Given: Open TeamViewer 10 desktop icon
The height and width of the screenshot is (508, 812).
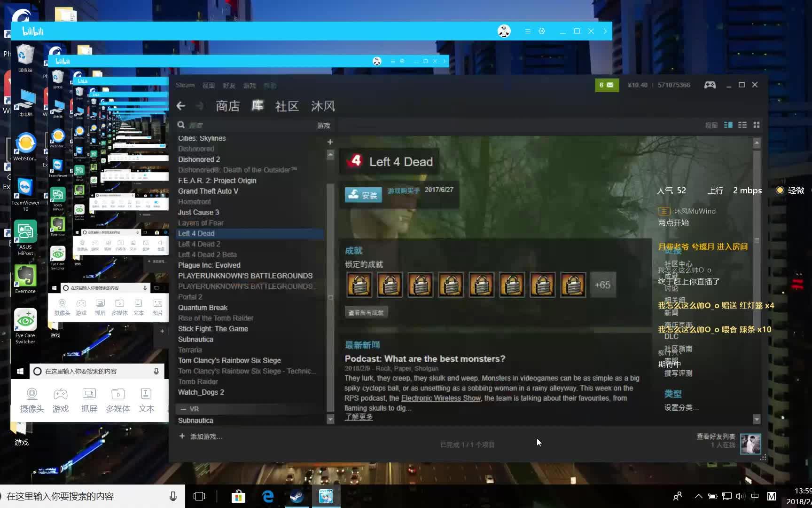Looking at the screenshot, I should point(25,195).
